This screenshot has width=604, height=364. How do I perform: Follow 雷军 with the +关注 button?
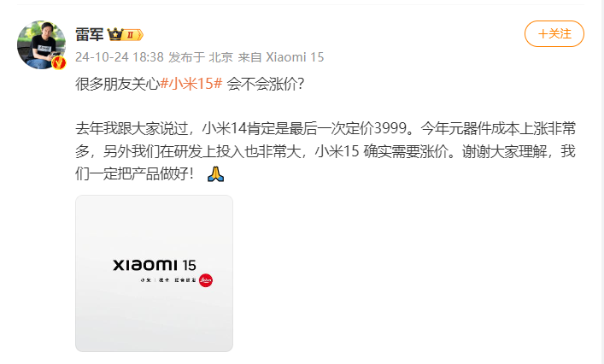click(554, 34)
